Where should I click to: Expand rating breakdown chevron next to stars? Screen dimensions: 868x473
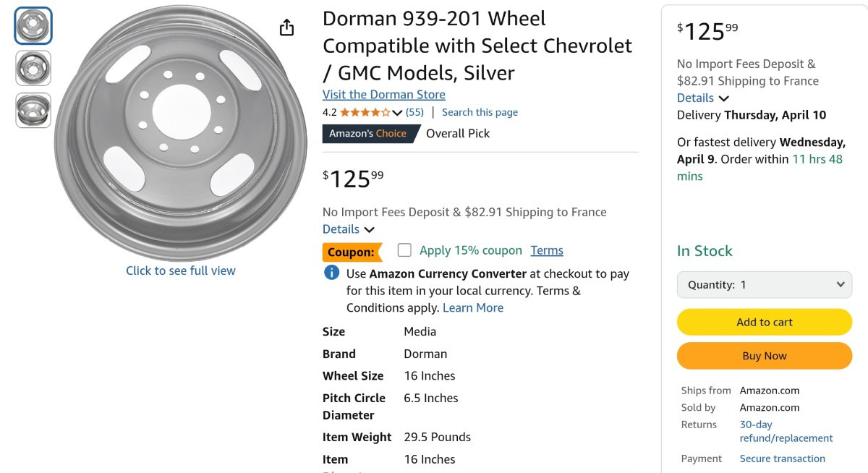(x=397, y=113)
